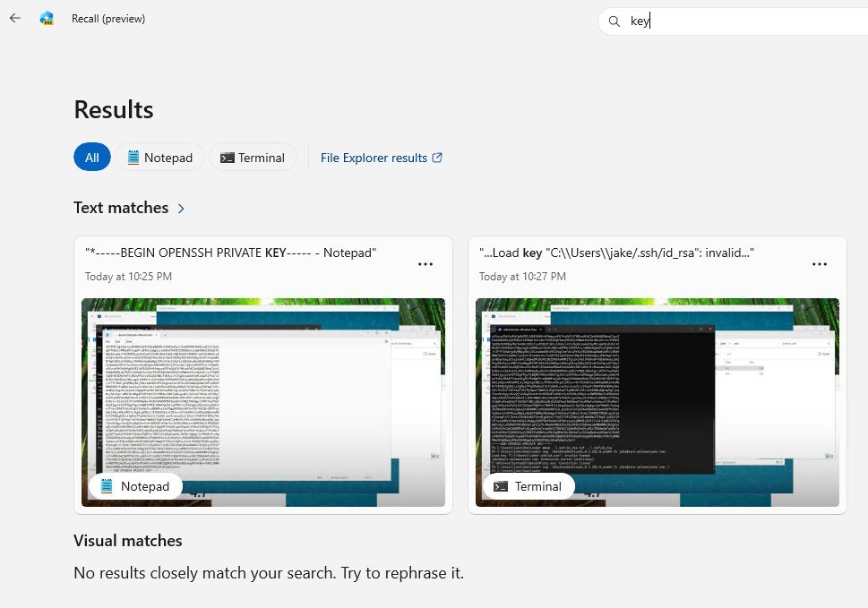Select the All filter pill
Image resolution: width=868 pixels, height=608 pixels.
pos(91,157)
